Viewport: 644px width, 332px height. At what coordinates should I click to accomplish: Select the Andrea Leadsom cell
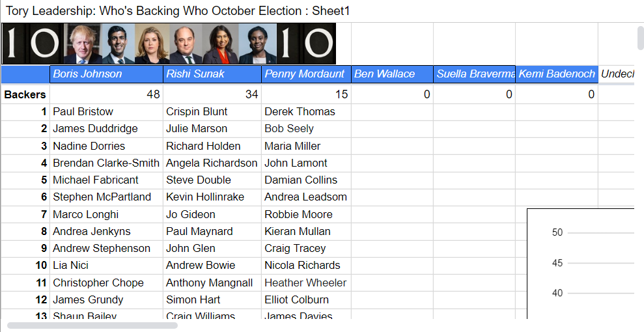[x=306, y=197]
